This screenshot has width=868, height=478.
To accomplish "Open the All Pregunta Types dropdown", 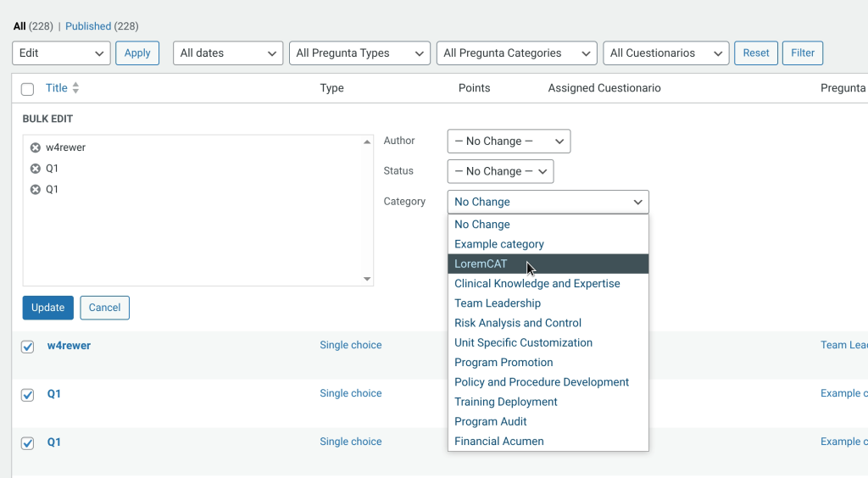I will click(359, 53).
